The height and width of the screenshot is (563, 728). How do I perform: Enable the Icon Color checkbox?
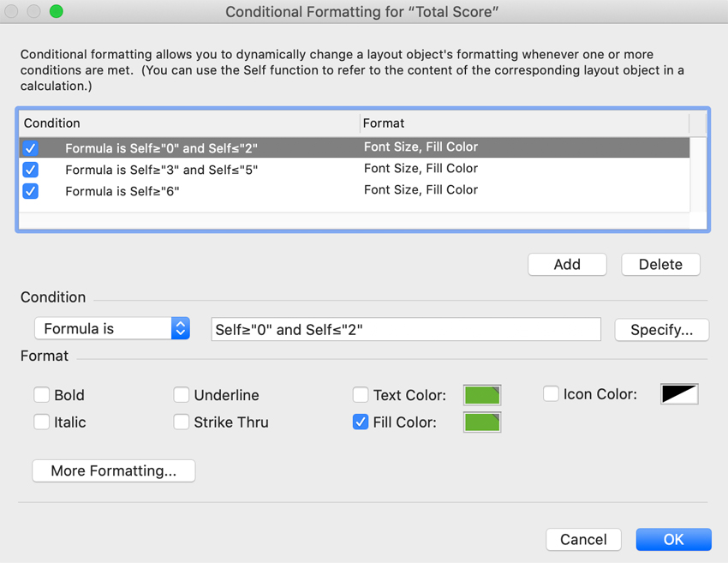pyautogui.click(x=551, y=394)
